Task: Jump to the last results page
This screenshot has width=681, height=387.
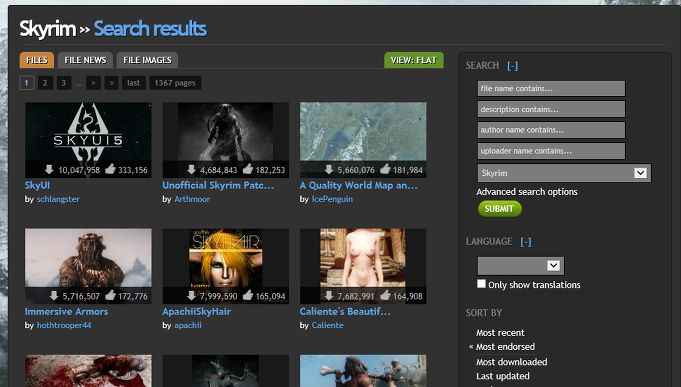Action: coord(134,83)
